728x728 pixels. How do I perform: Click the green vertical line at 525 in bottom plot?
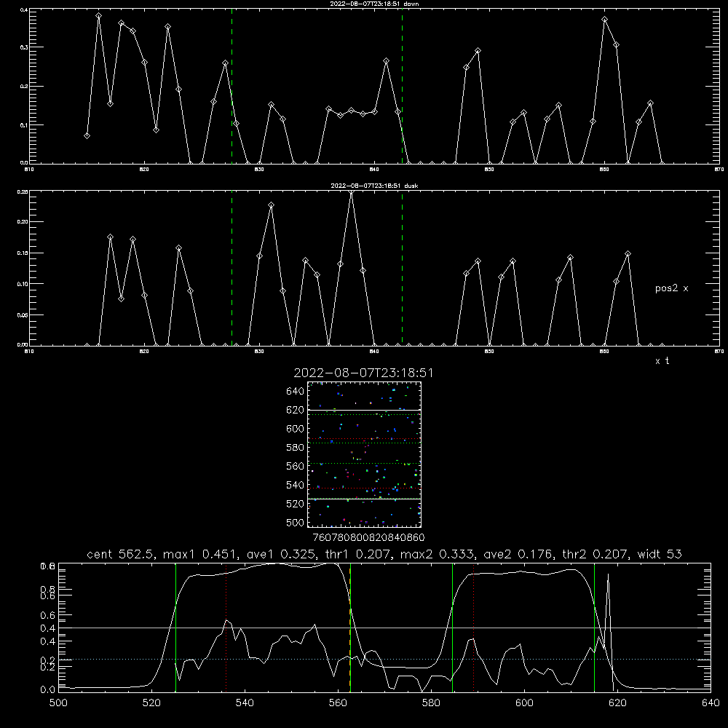coord(175,627)
